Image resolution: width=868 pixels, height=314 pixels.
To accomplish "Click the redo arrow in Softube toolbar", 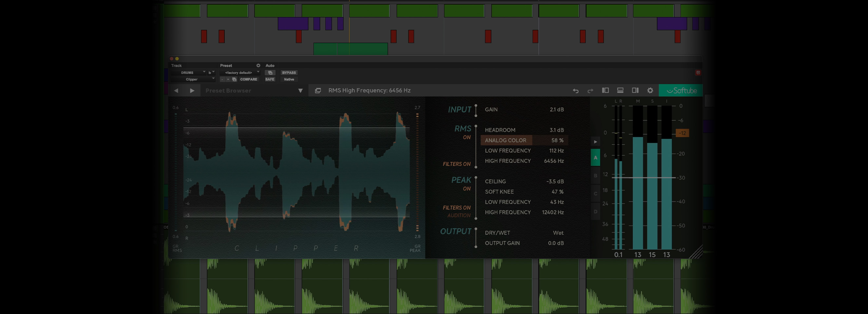I will (x=590, y=91).
